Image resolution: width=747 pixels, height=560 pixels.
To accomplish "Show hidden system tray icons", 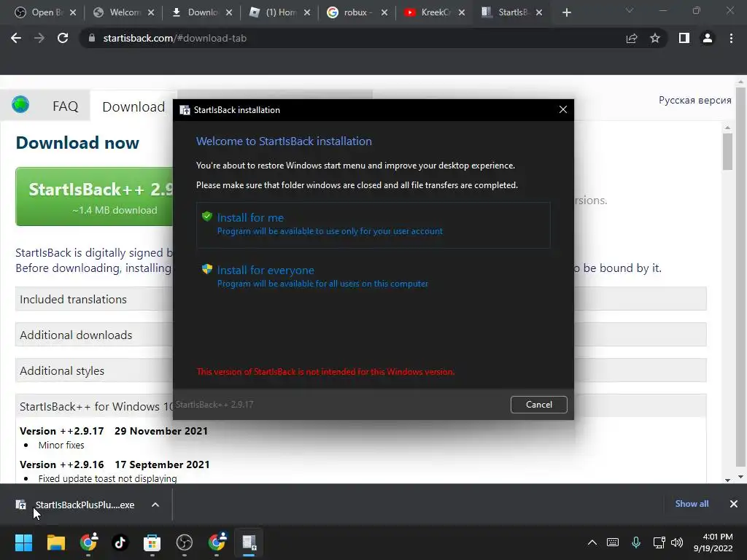I will [x=592, y=542].
